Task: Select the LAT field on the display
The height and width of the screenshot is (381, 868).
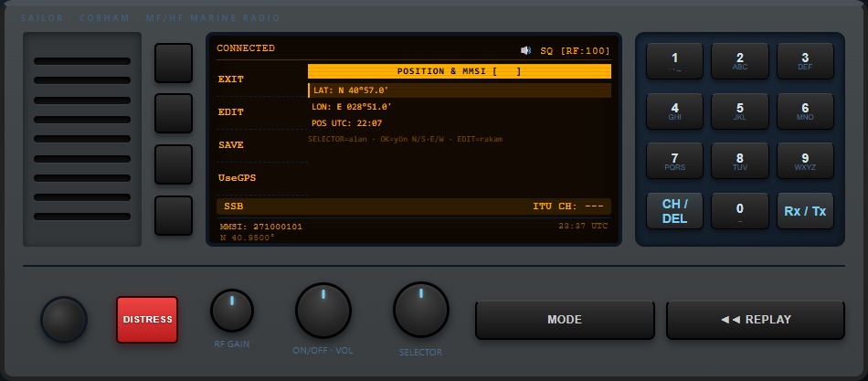Action: [460, 90]
